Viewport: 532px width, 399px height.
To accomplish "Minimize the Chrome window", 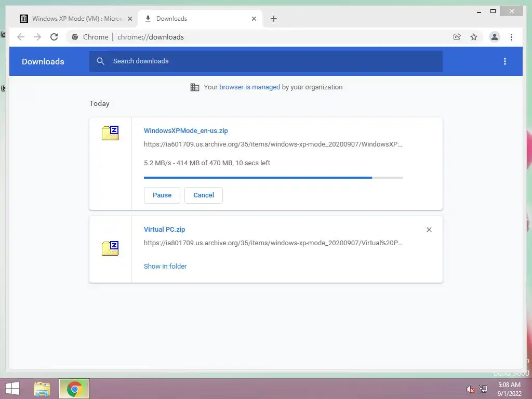I will (x=479, y=11).
